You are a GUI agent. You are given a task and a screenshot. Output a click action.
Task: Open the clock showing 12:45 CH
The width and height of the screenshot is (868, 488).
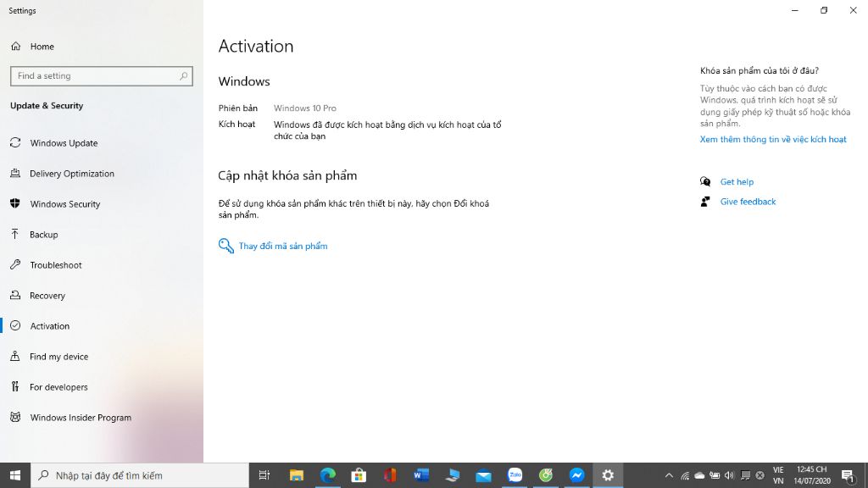pos(812,475)
